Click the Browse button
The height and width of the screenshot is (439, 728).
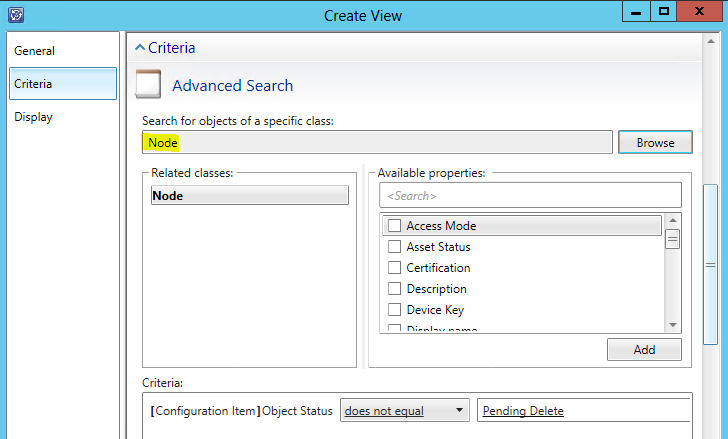tap(655, 143)
